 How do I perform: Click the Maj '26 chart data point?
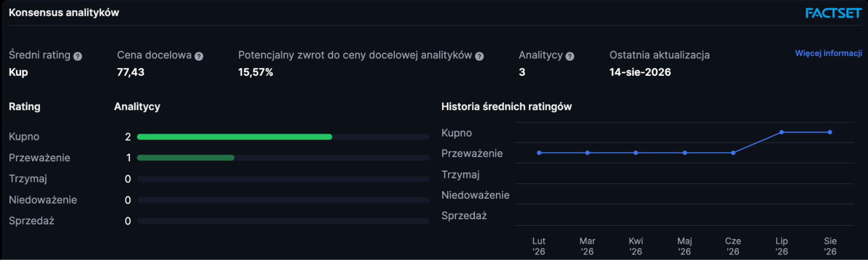685,153
